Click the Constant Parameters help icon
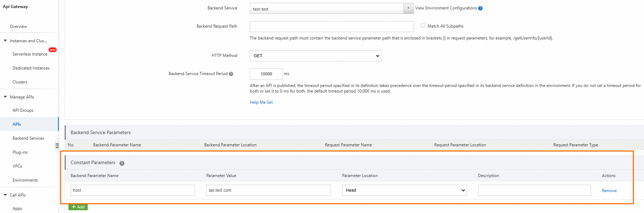644x213 pixels. pos(122,163)
